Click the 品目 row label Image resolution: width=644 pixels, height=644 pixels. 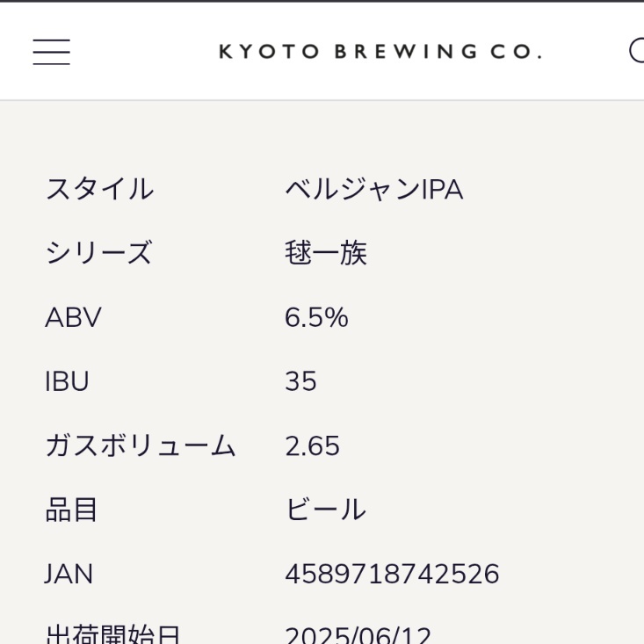(x=71, y=510)
